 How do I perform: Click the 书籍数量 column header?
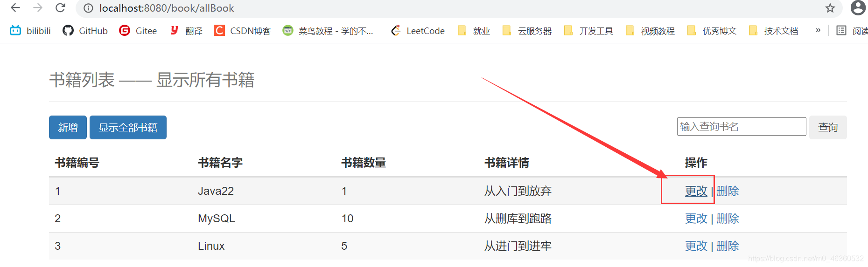pos(364,163)
